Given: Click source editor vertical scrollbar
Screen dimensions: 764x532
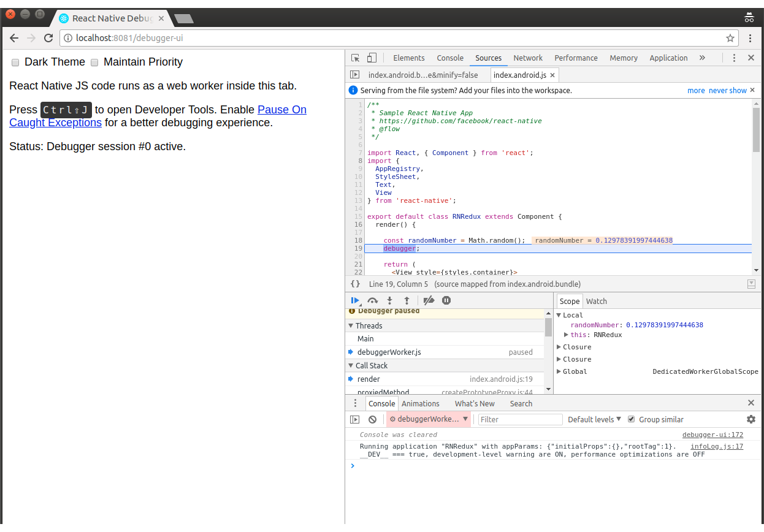Looking at the screenshot, I should pos(756,129).
